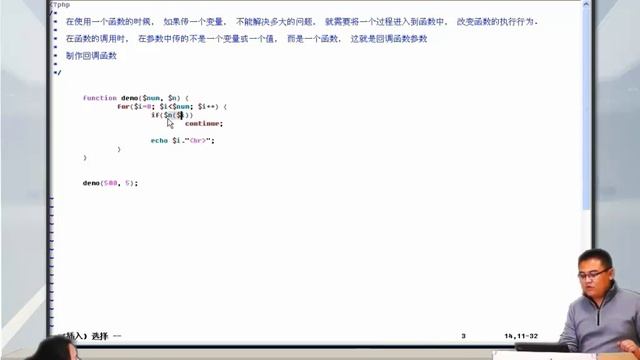Click the "<?php" opening tag line
The image size is (640, 360).
(60, 5)
